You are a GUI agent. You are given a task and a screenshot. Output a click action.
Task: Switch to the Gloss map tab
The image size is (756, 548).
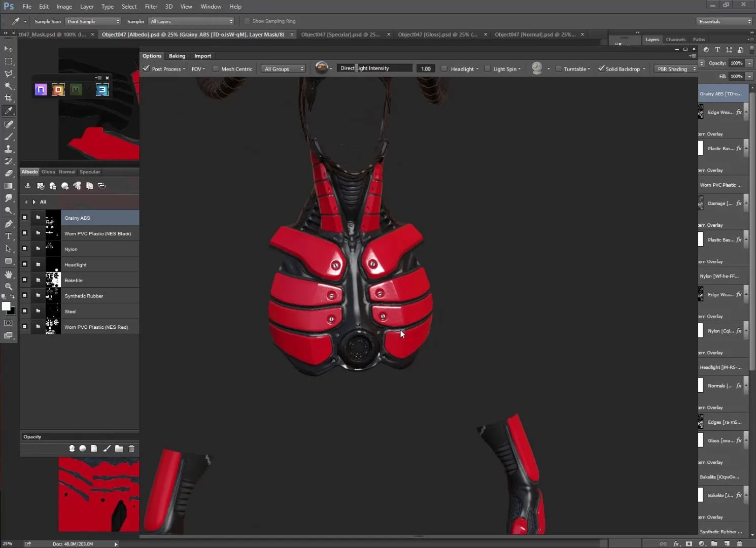pos(48,172)
